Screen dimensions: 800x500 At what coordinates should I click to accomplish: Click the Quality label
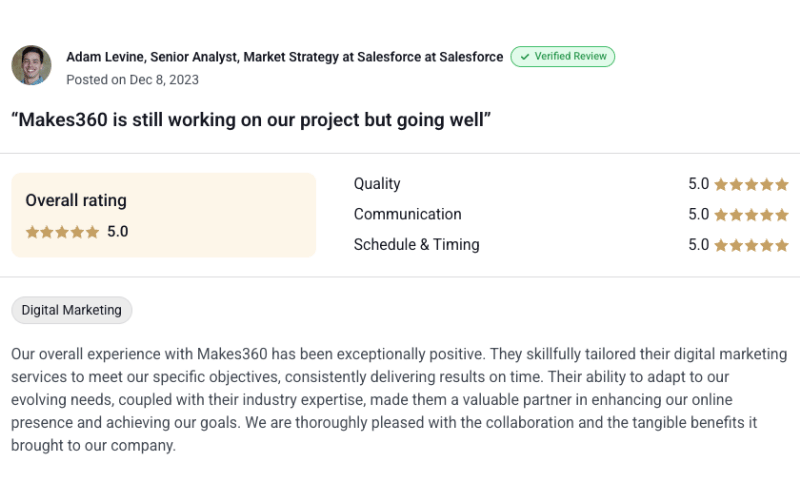pyautogui.click(x=377, y=184)
